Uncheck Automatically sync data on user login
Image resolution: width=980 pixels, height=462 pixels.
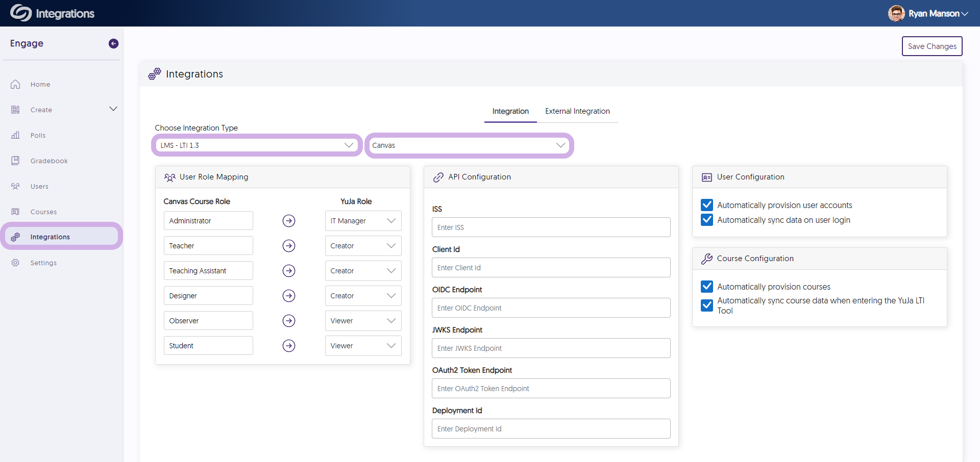(x=707, y=220)
